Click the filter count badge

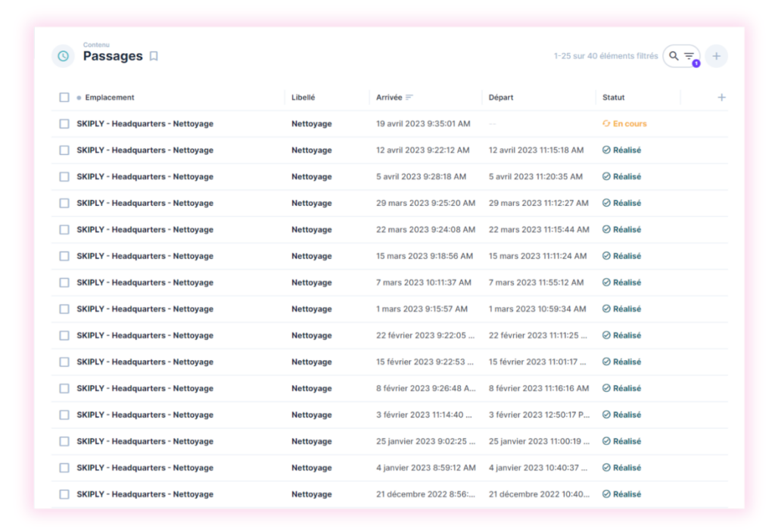[x=696, y=64]
